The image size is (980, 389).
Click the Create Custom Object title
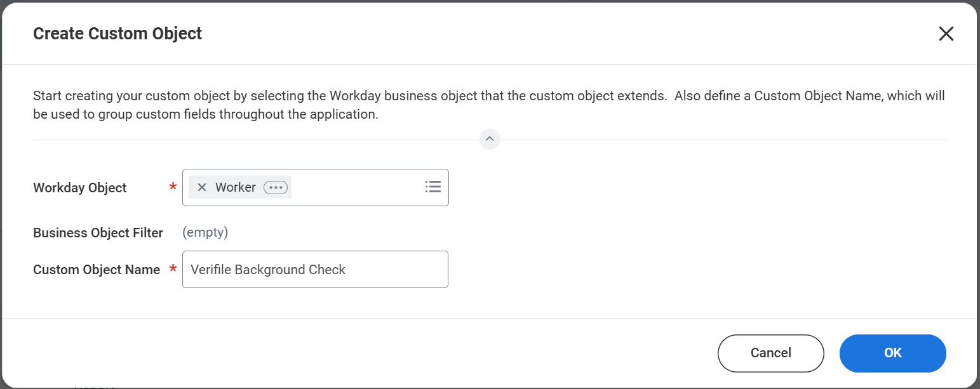(x=117, y=34)
